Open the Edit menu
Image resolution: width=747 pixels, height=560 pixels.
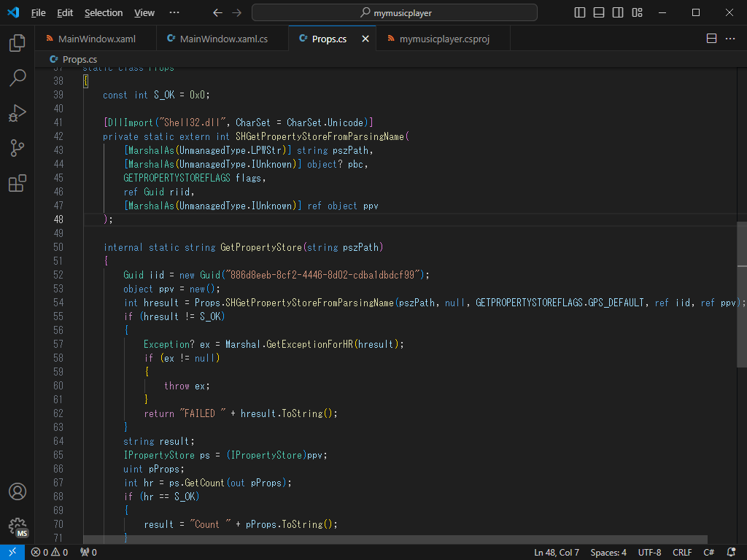[x=65, y=13]
